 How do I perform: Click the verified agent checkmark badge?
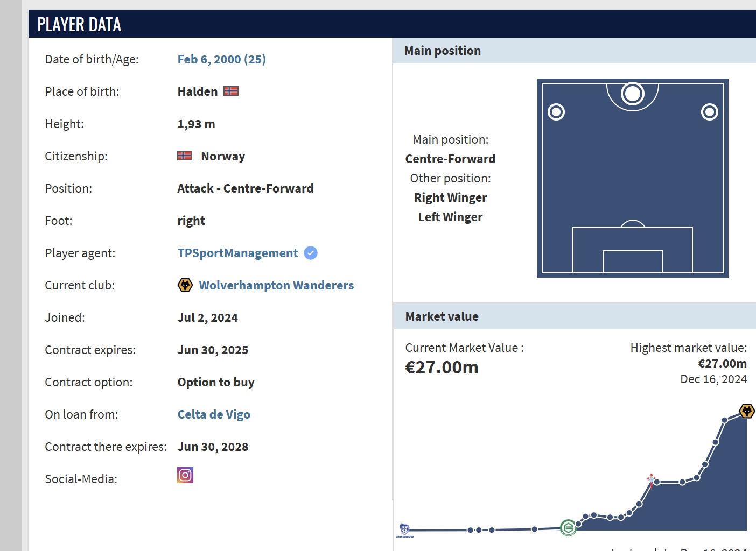tap(311, 253)
